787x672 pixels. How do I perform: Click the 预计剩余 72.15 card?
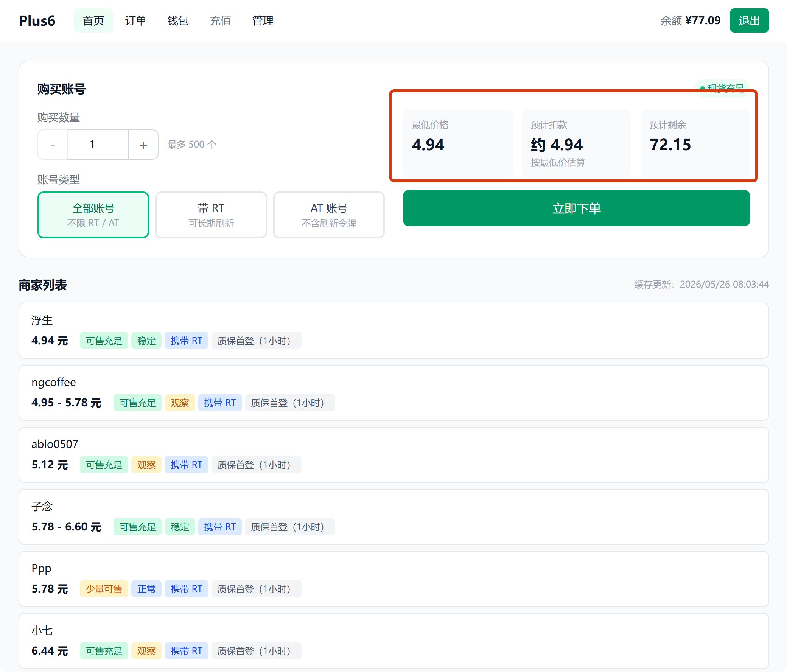695,143
